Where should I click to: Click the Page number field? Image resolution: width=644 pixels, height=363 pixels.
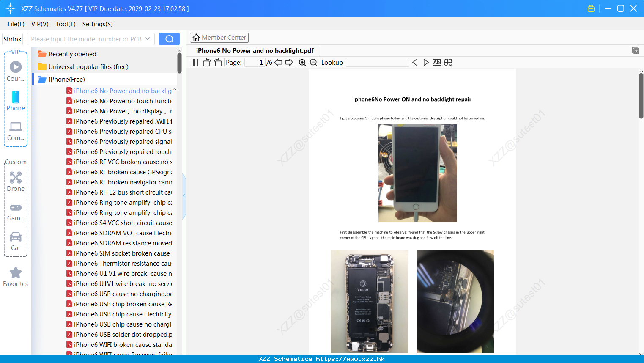tap(255, 63)
